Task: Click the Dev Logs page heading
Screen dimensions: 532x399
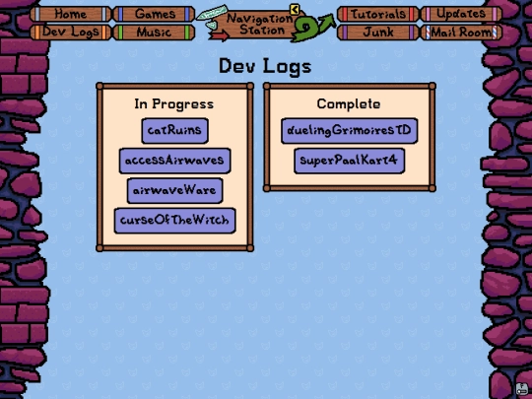Action: (265, 66)
